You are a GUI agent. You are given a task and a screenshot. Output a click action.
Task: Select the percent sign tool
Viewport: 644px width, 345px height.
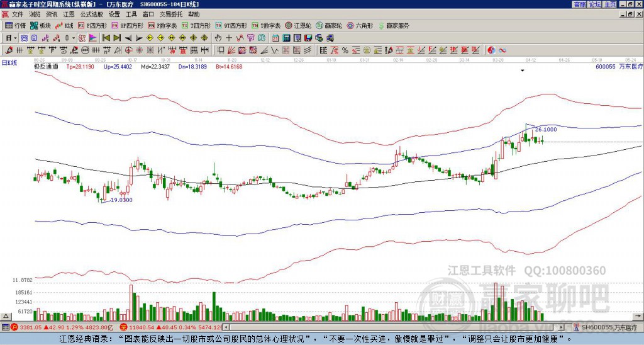click(x=345, y=50)
